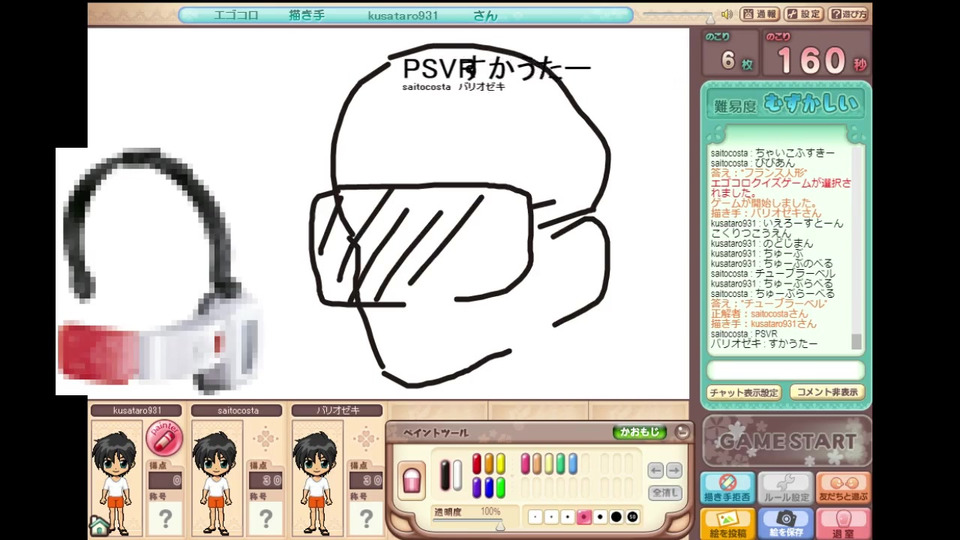
Task: Click the バリオゼキ player name tab
Action: tap(338, 410)
